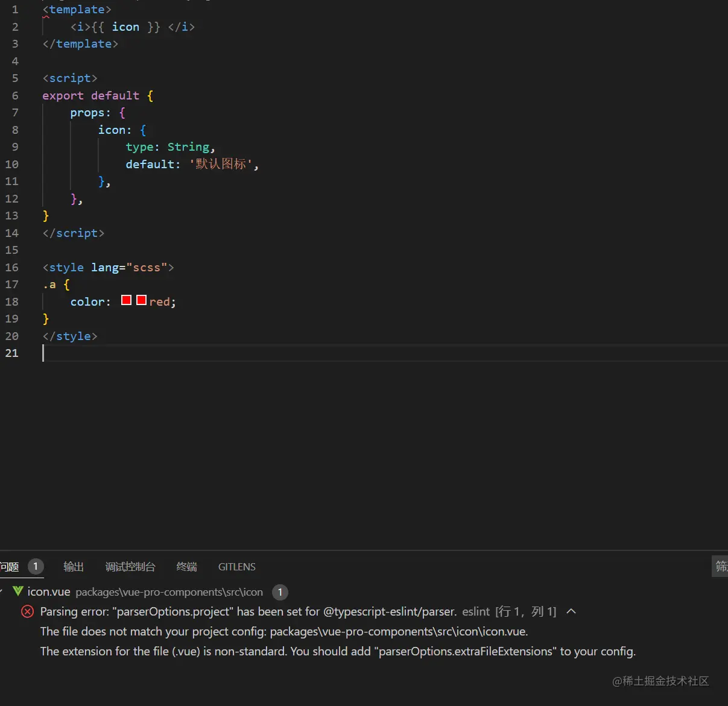Switch to the 输出 output tab
The height and width of the screenshot is (706, 728).
coord(74,567)
